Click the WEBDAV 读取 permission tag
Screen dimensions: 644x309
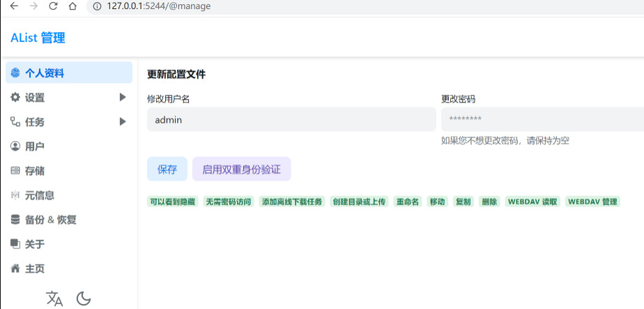532,202
